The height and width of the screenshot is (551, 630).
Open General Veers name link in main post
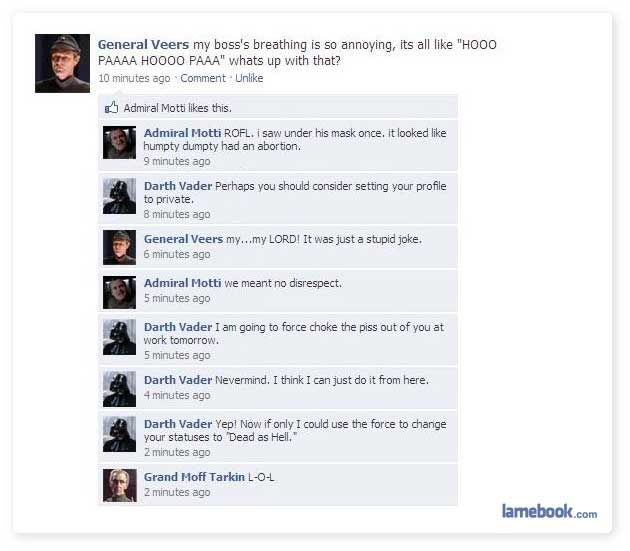click(143, 45)
